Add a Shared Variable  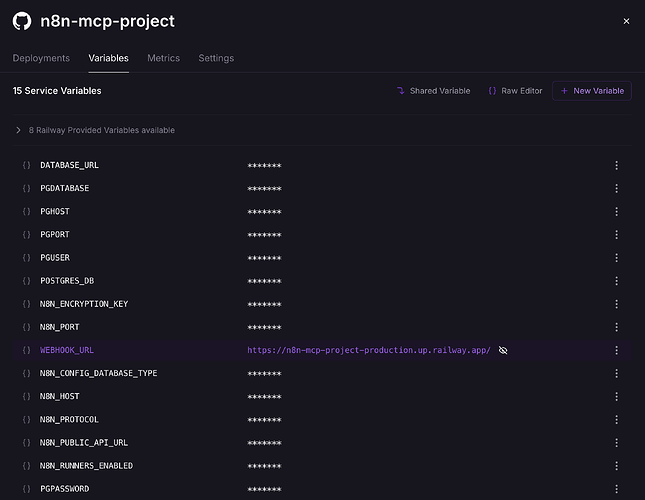(434, 91)
